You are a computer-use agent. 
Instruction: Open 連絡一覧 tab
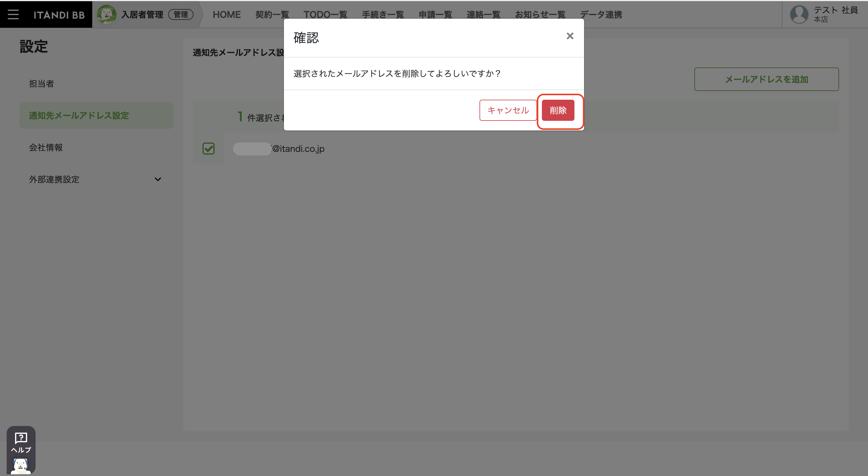click(x=483, y=14)
